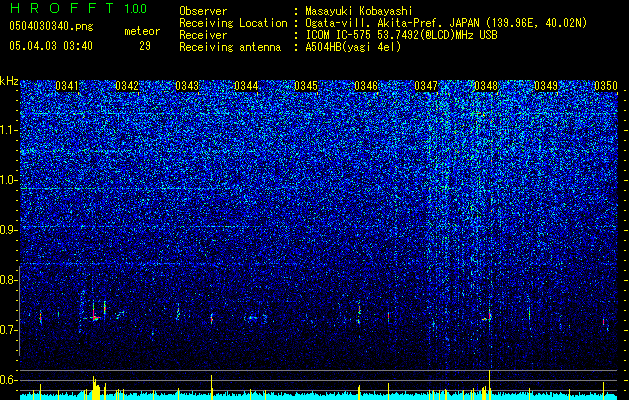This screenshot has width=629, height=400.
Task: Select the filename 0504030340.png
Action: coord(51,26)
